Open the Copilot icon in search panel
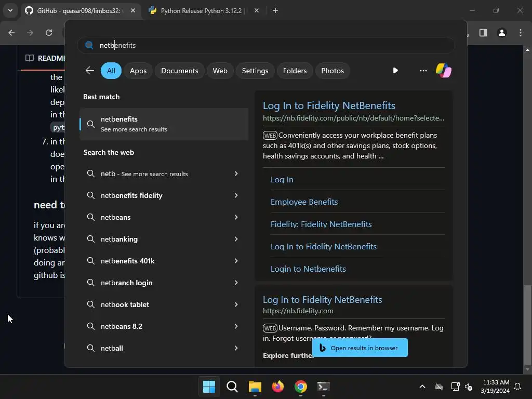 (x=444, y=71)
